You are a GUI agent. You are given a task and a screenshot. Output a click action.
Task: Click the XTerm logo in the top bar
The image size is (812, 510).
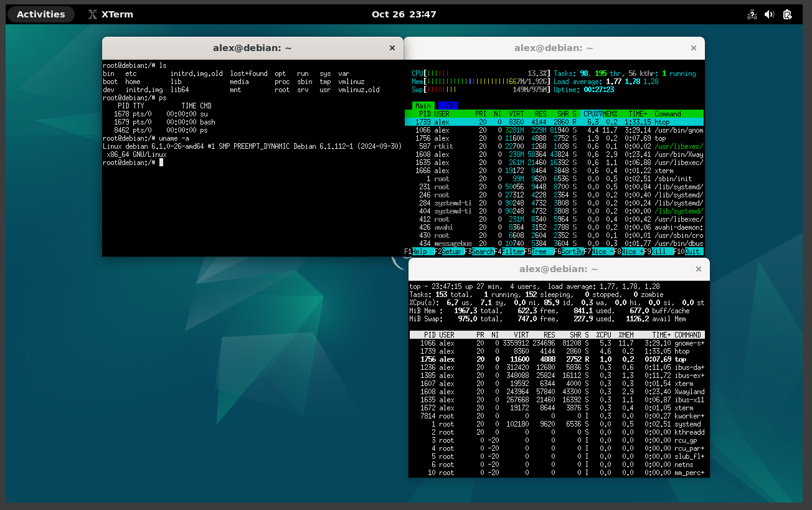92,14
